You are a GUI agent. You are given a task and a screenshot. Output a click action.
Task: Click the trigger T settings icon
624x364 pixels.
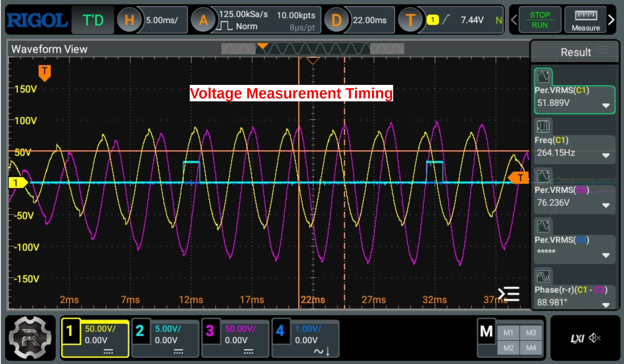(x=410, y=20)
